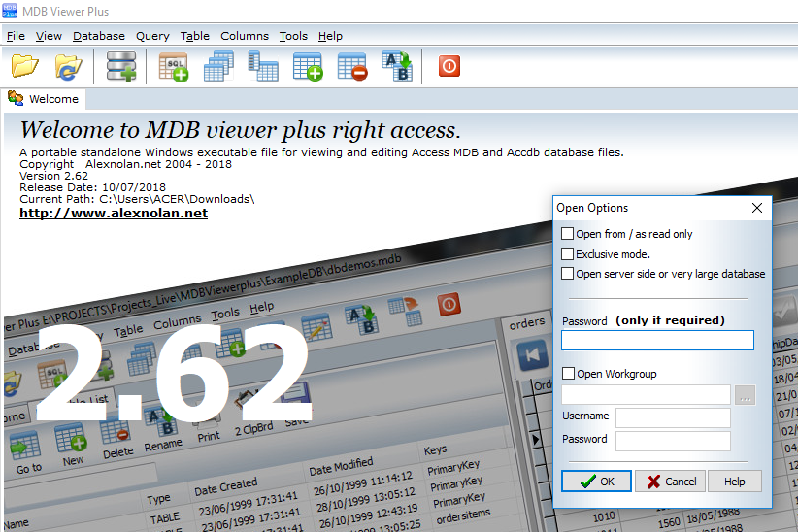Toggle the Open Workgroup checkbox
Image resolution: width=798 pixels, height=532 pixels.
pyautogui.click(x=568, y=374)
